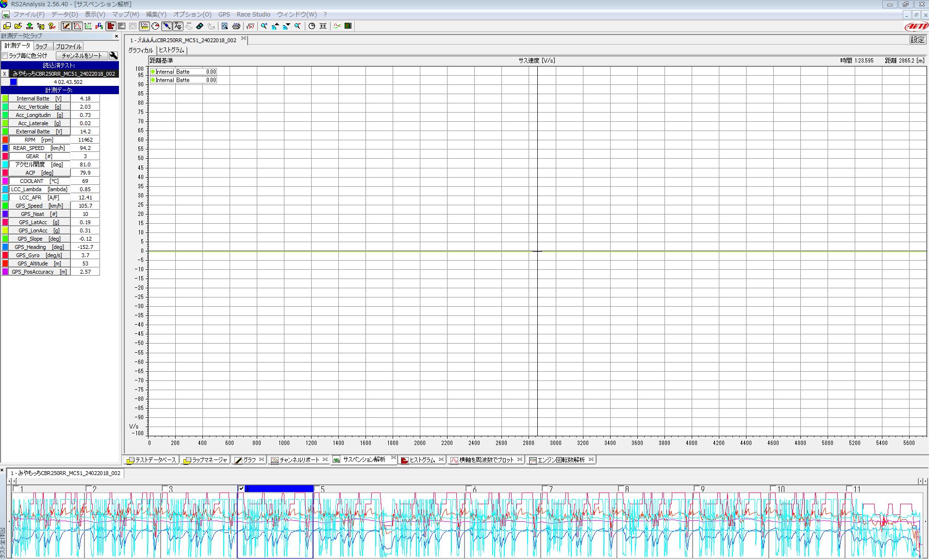
Task: Open the Race Studio menu
Action: 253,15
